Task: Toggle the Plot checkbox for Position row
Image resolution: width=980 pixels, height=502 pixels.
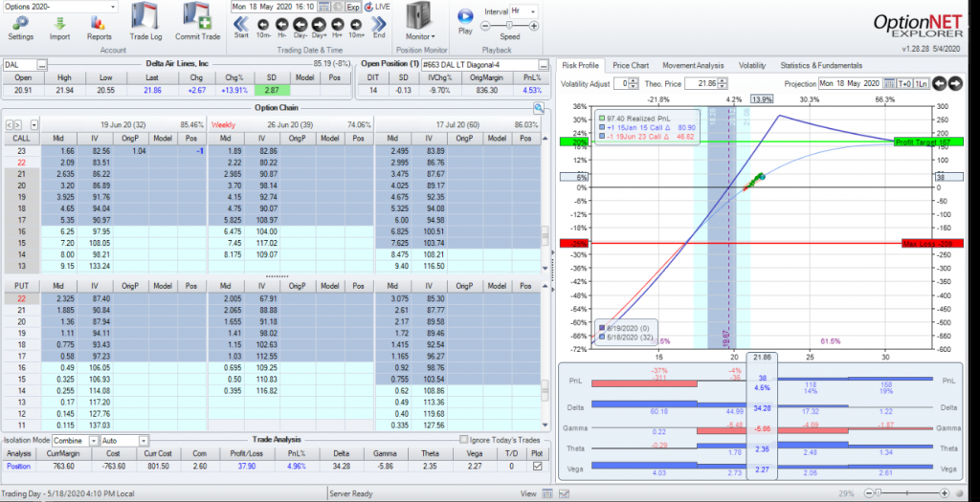Action: (x=538, y=466)
